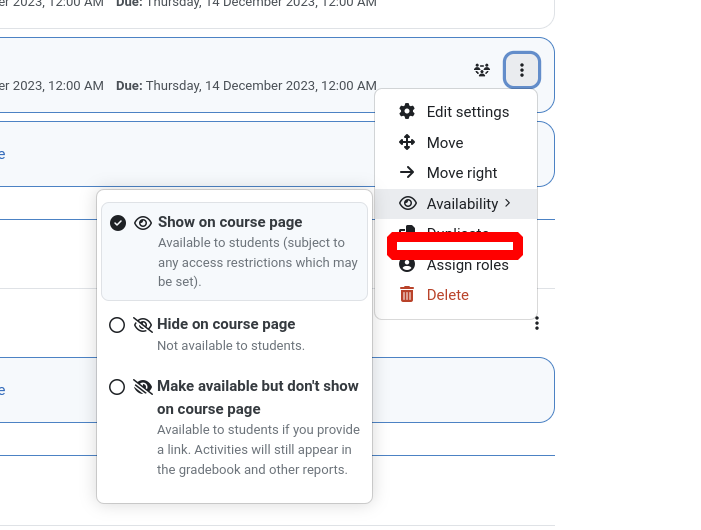Choose Move in the actions menu
Viewport: 701px width, 530px height.
[x=456, y=143]
